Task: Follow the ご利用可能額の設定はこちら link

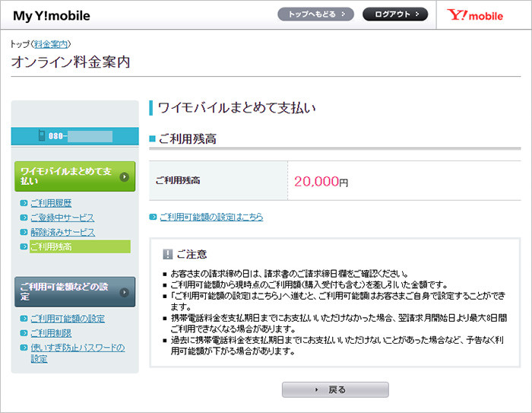Action: (x=211, y=217)
